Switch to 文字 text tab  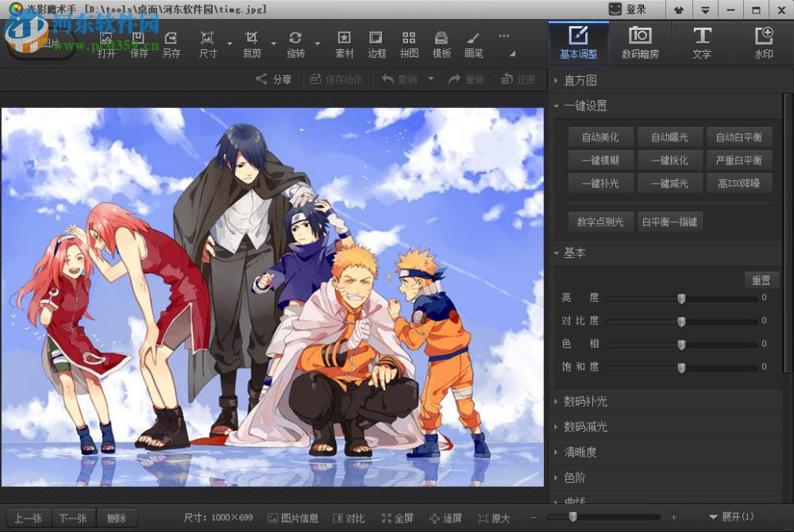click(702, 43)
